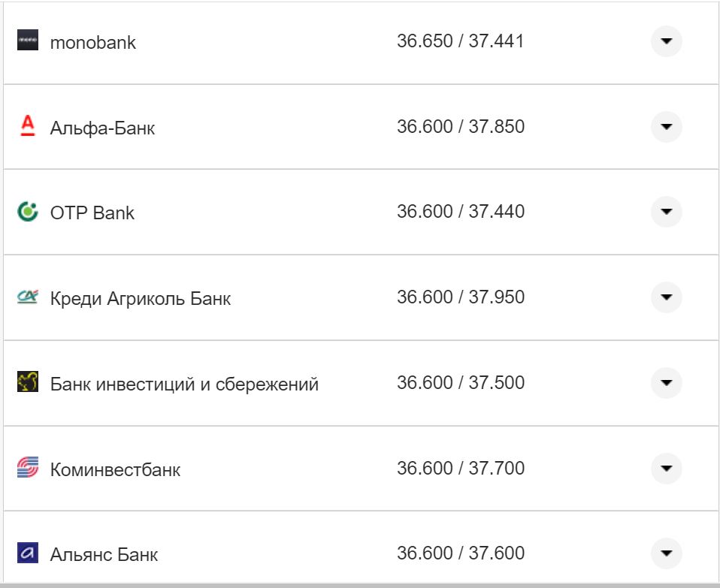720x588 pixels.
Task: Click the Альянс Банк blue logo
Action: 29,552
